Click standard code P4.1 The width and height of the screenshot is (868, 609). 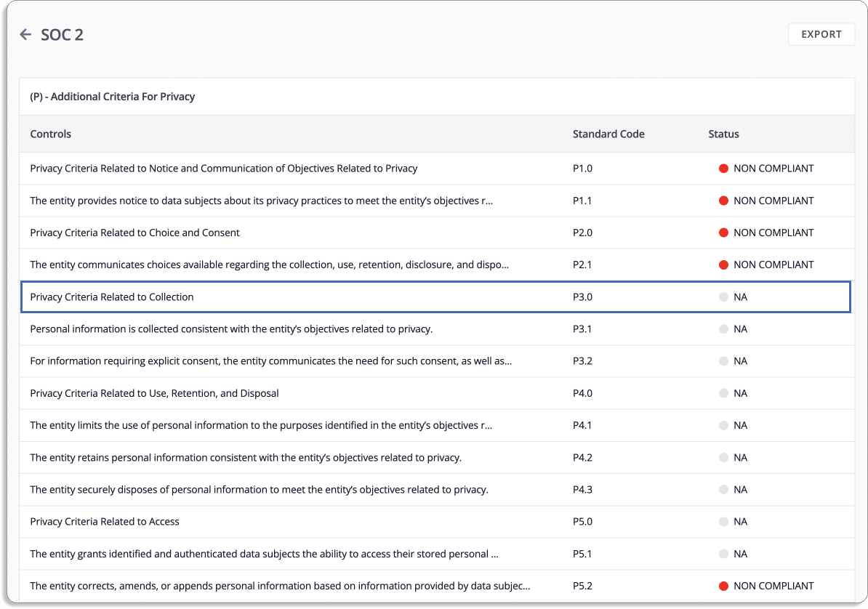point(582,425)
